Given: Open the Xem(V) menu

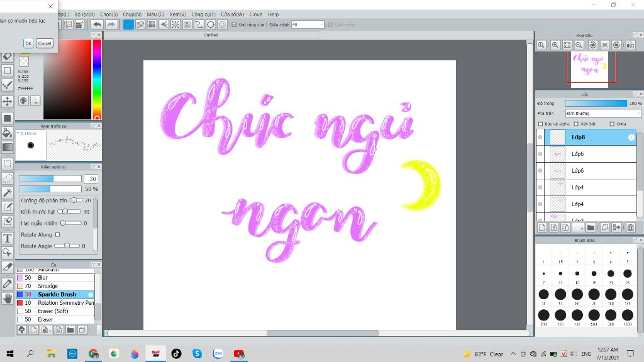Looking at the screenshot, I should point(178,14).
